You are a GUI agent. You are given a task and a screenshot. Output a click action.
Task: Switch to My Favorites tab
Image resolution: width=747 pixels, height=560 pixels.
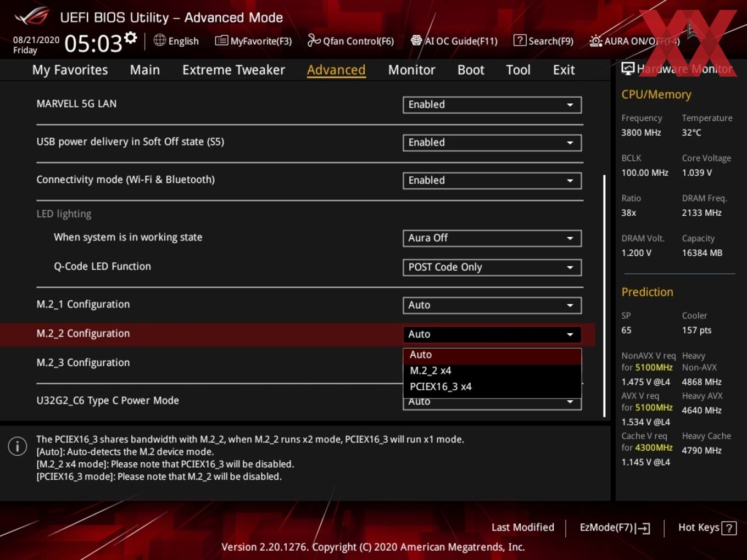(70, 70)
